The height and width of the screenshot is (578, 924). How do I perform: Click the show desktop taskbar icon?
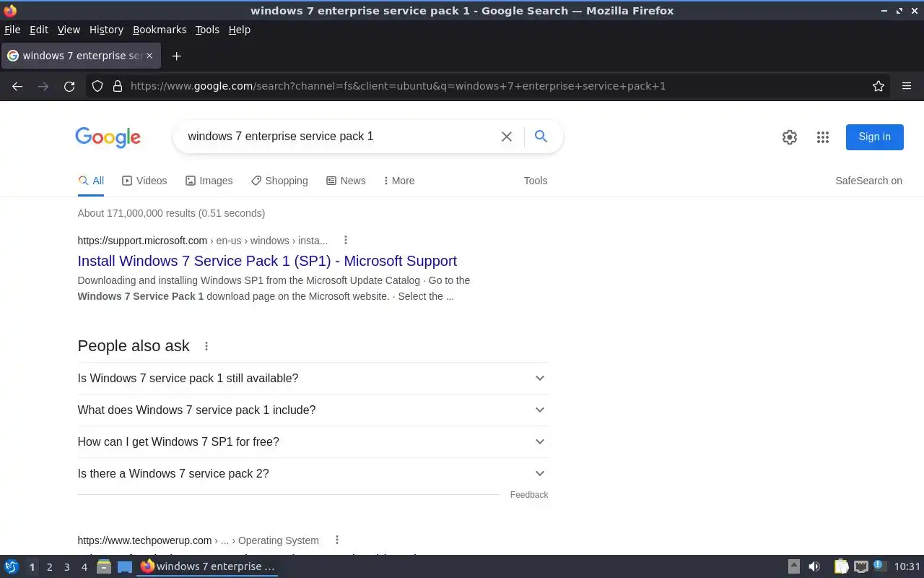125,566
